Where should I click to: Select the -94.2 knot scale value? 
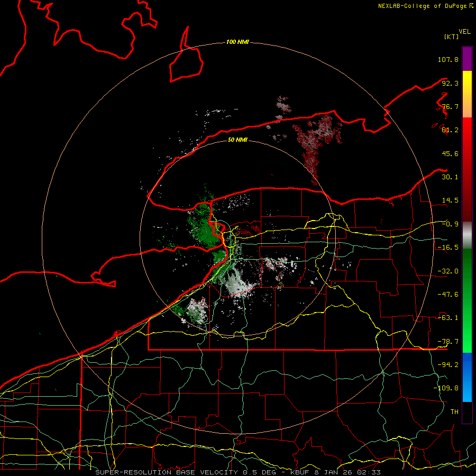[448, 365]
